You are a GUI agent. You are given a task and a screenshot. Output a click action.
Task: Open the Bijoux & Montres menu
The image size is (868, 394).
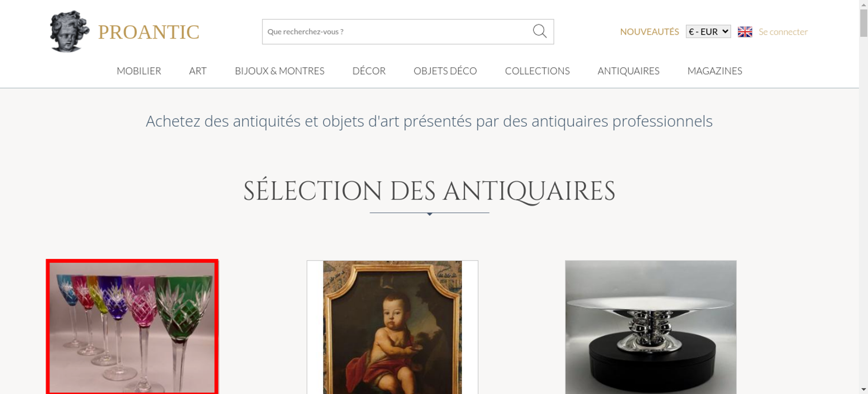click(279, 71)
